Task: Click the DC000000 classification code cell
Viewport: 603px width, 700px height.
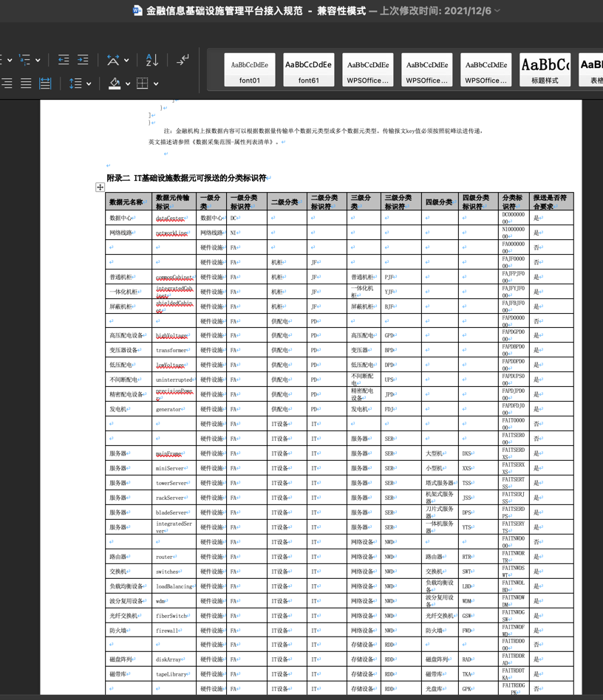Action: click(514, 218)
